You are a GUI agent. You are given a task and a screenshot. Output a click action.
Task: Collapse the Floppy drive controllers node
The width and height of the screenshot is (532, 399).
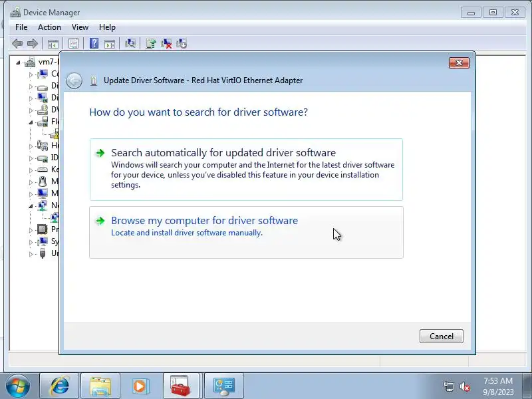(31, 122)
